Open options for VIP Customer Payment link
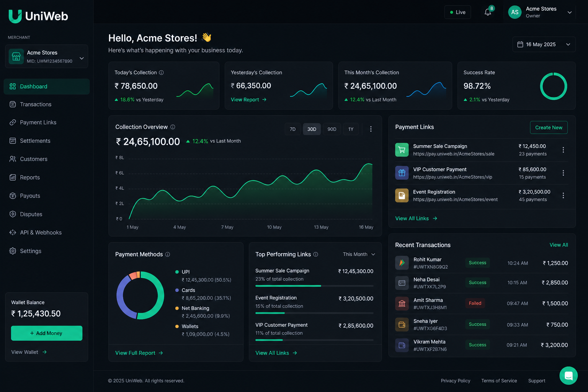Screen dimensions: 588x392 pos(563,173)
